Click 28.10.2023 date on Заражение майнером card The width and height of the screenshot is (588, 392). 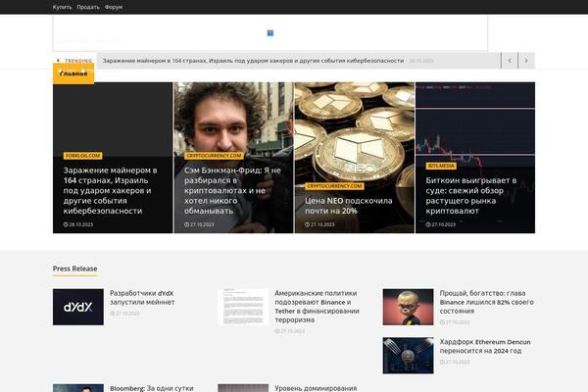tap(78, 224)
